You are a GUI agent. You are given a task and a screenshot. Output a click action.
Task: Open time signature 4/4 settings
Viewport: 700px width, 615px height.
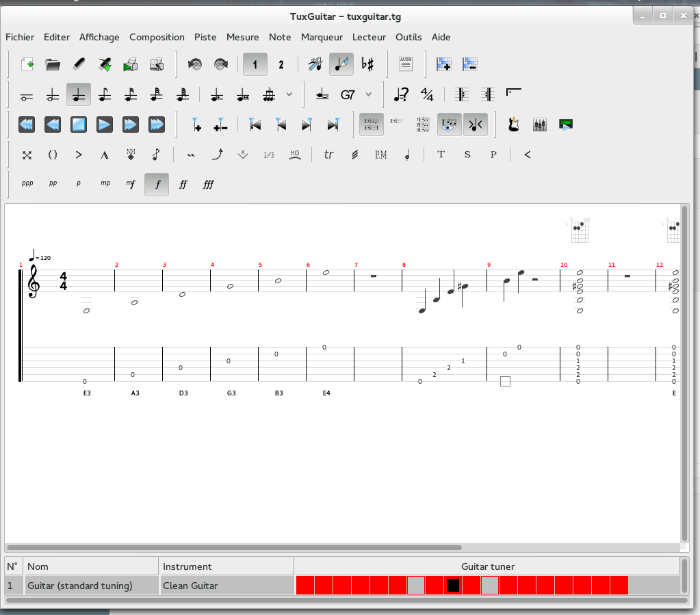[427, 94]
